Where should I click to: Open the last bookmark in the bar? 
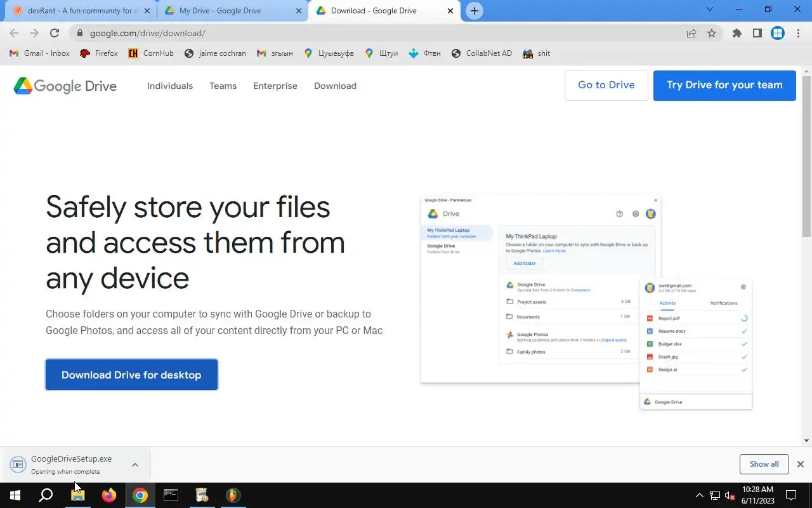click(536, 53)
